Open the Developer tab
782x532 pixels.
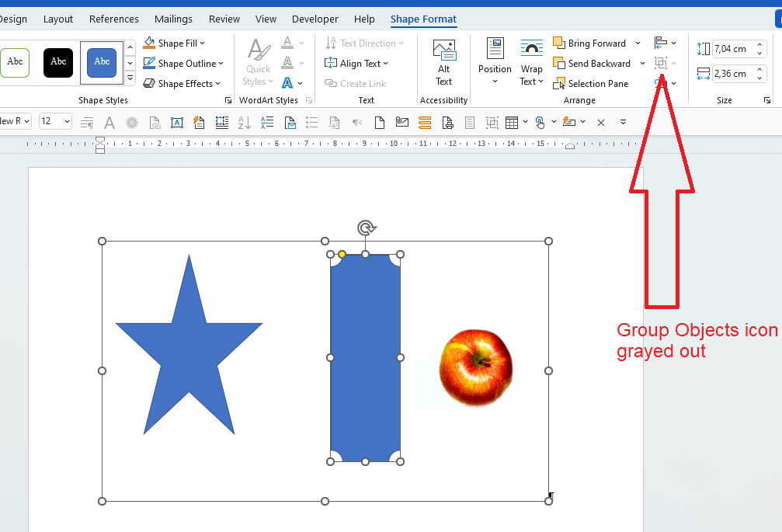tap(315, 19)
